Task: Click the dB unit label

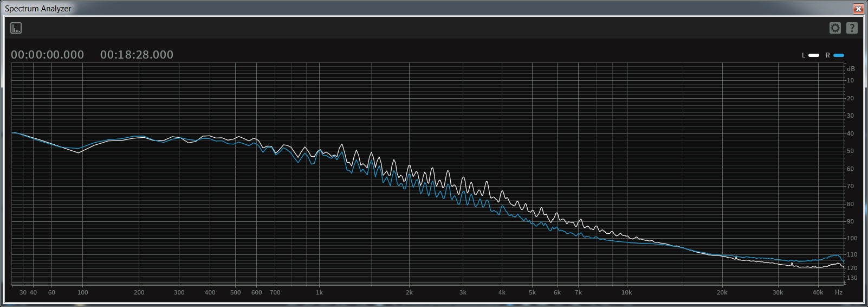Action: click(x=851, y=69)
